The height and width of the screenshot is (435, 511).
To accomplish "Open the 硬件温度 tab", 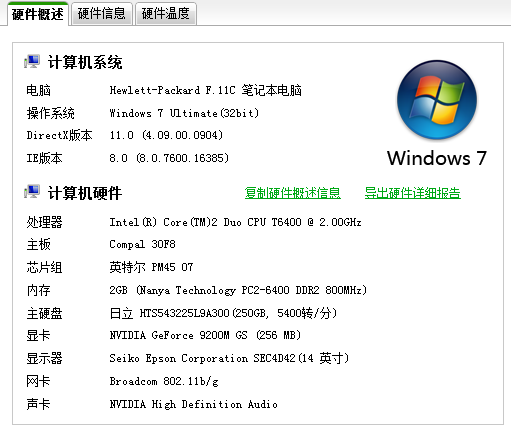I will coord(166,14).
